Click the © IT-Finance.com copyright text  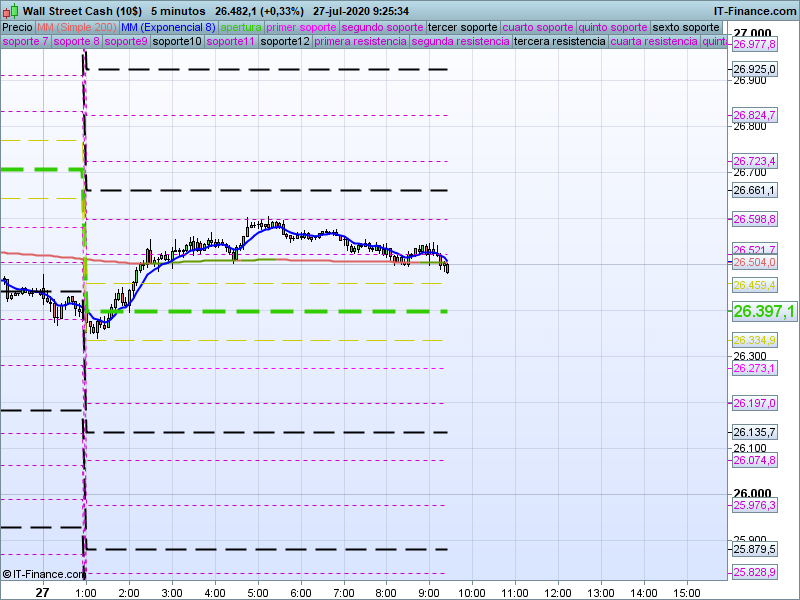tap(45, 574)
